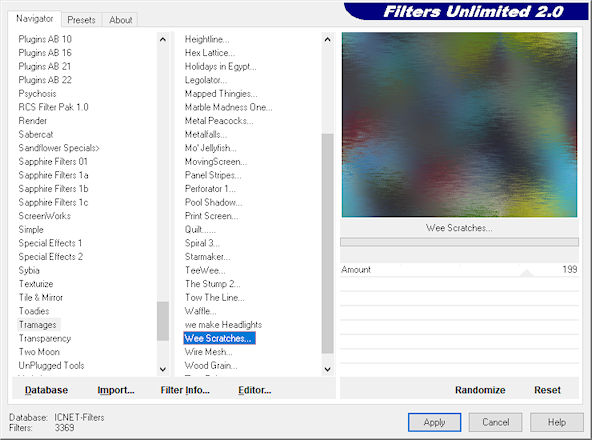Click the category list scroll down arrow
Screen dimensions: 592x440
click(163, 369)
